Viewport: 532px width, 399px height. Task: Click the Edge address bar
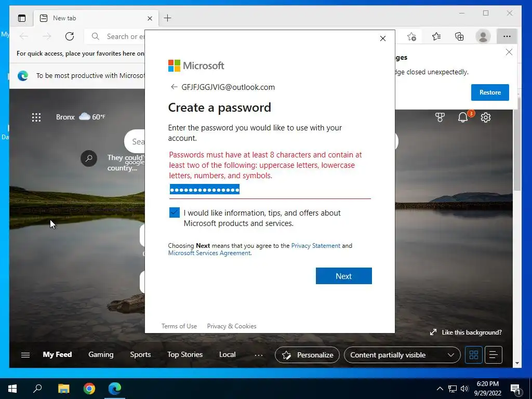pos(115,36)
